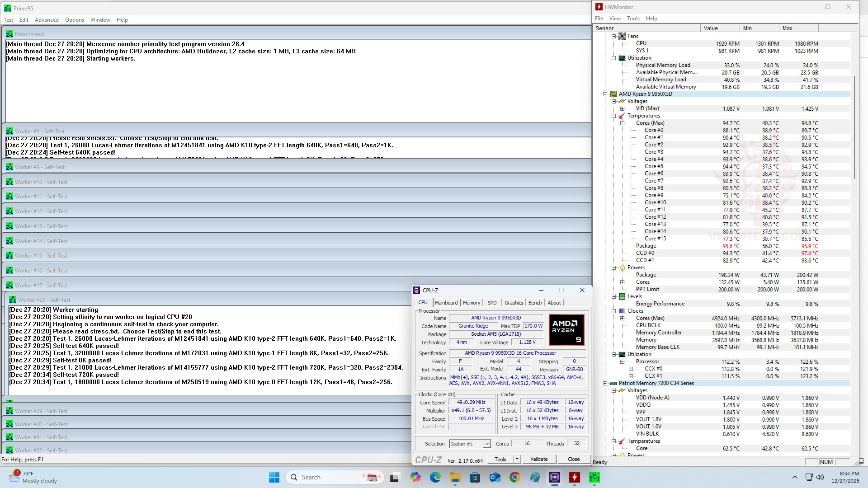
Task: Open Outlook from taskbar
Action: click(x=495, y=477)
